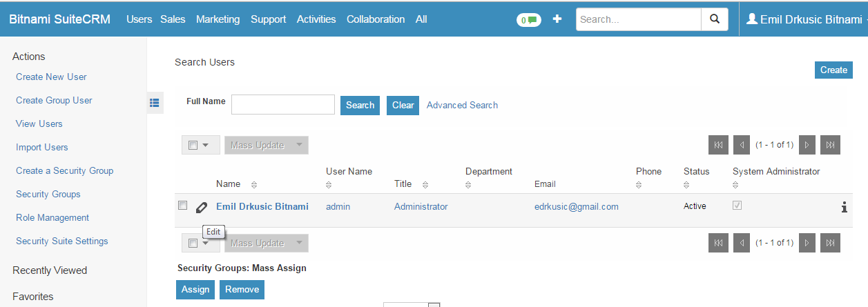Focus the Full Name input field
Image resolution: width=868 pixels, height=307 pixels.
click(283, 104)
